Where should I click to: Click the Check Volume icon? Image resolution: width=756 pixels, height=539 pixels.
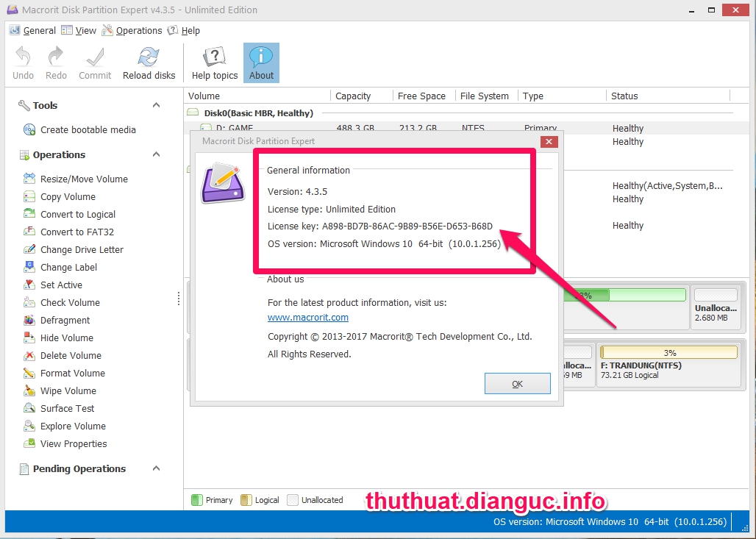29,302
